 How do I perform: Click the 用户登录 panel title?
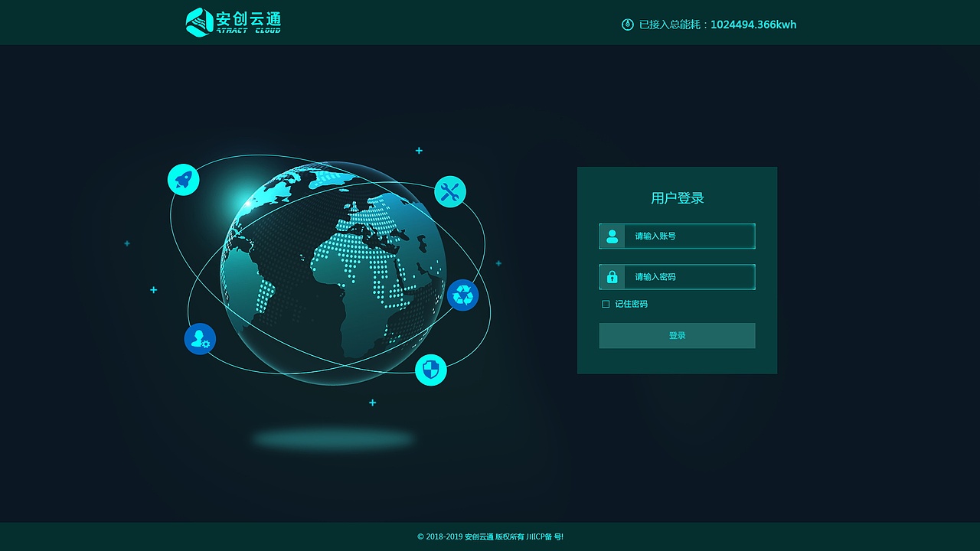tap(677, 197)
